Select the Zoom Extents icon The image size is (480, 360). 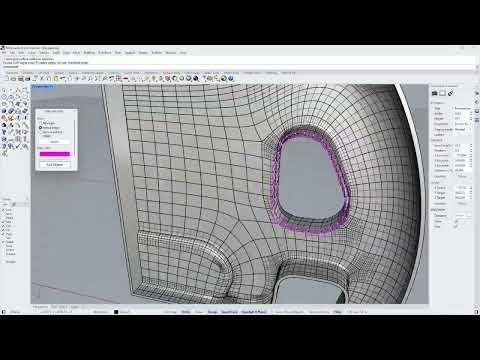point(98,78)
